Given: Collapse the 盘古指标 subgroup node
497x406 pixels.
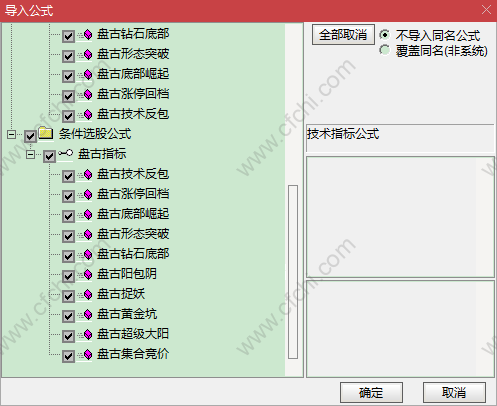Looking at the screenshot, I should (30, 154).
